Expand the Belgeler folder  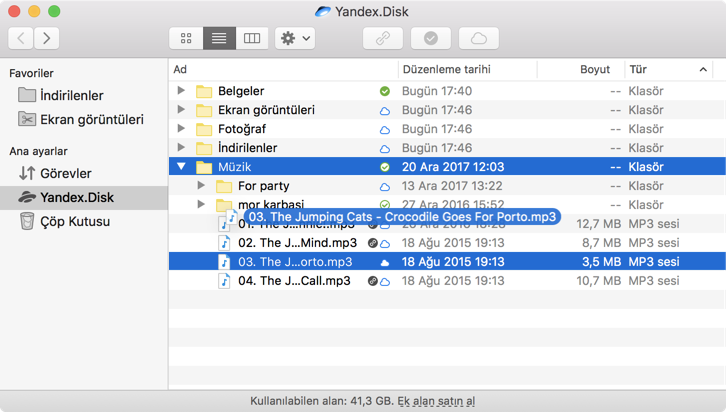click(181, 91)
